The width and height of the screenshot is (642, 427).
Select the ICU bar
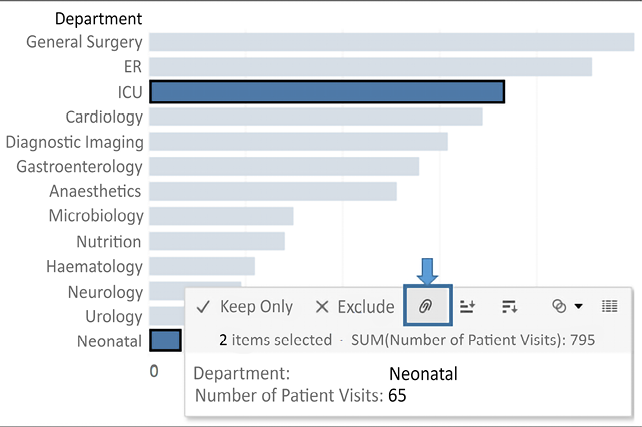coord(326,92)
